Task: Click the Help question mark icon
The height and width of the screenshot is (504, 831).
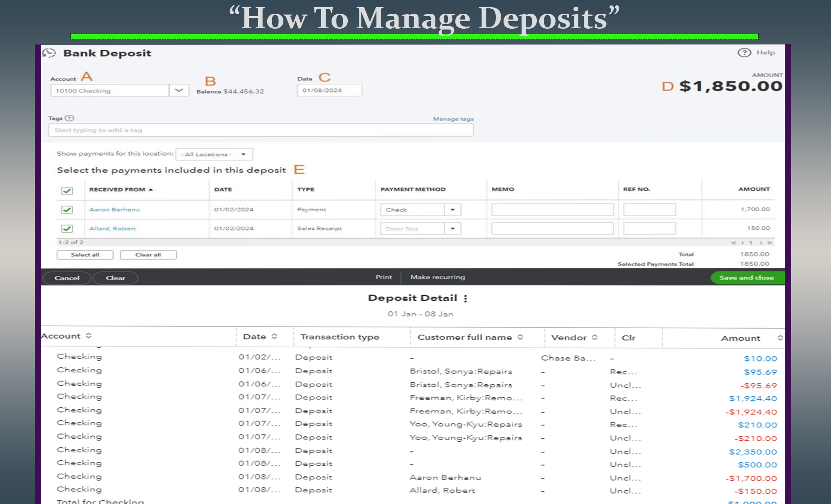Action: [x=744, y=52]
